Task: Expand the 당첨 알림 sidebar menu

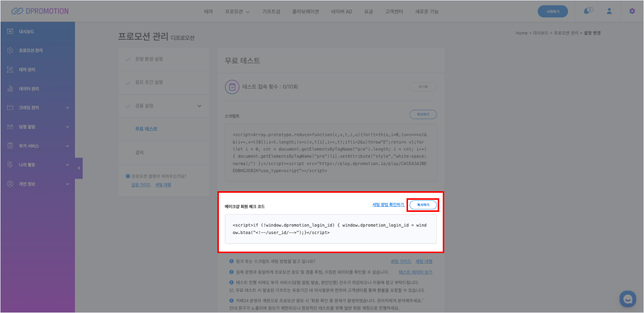Action: click(x=67, y=127)
